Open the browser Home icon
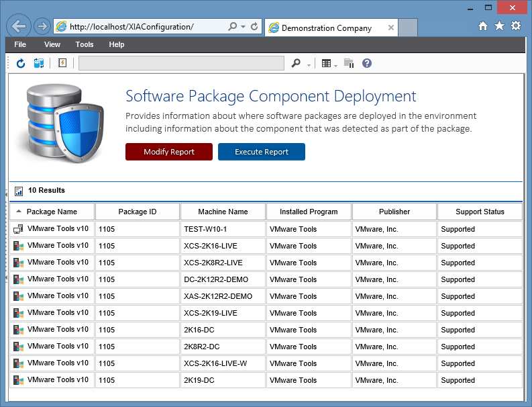This screenshot has width=532, height=407. pos(483,26)
